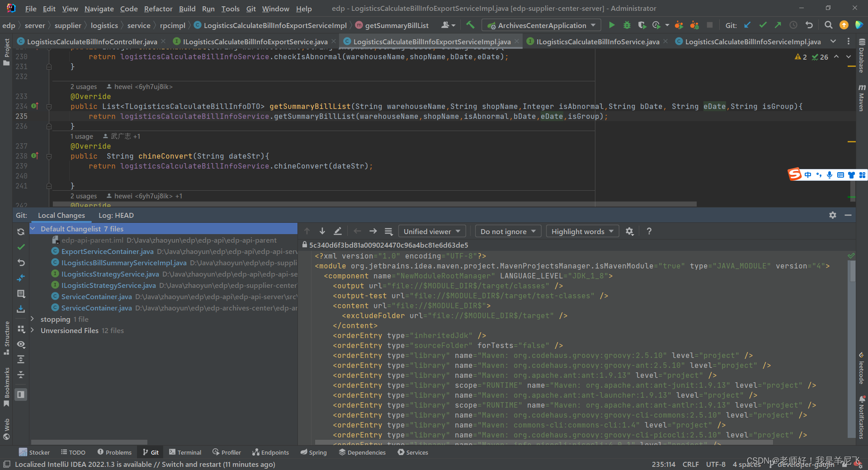The image size is (868, 470).
Task: Open the Unified viewer dropdown
Action: (432, 231)
